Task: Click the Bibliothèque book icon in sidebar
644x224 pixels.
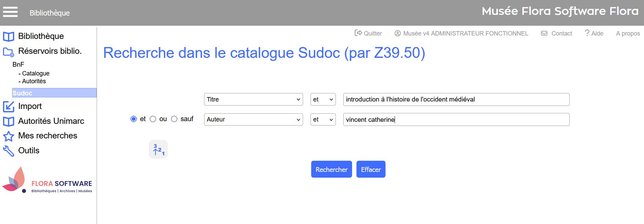Action: 8,36
